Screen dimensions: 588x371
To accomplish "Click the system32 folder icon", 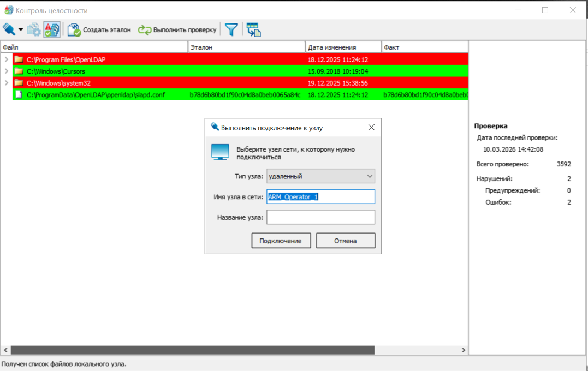I will [19, 83].
